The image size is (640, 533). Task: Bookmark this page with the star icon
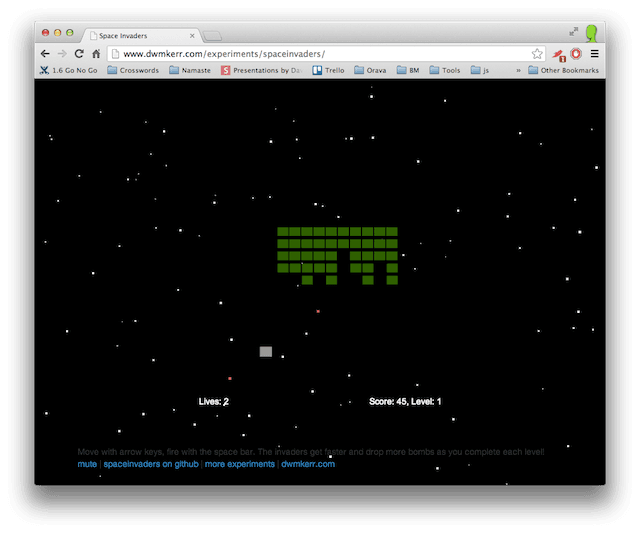click(x=537, y=53)
